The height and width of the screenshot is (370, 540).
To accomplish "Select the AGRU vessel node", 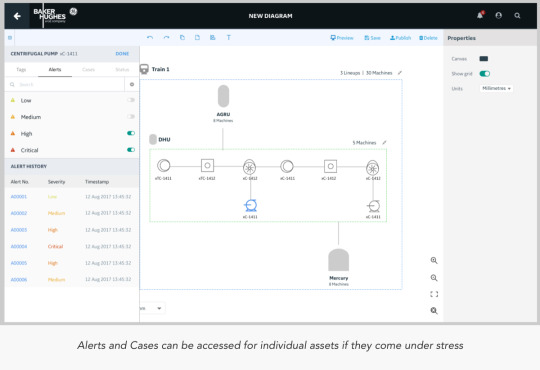I will tap(224, 96).
